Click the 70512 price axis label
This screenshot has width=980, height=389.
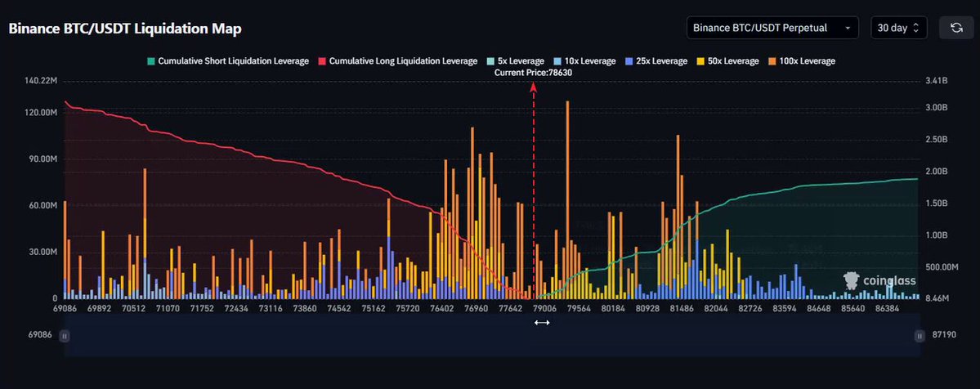point(134,309)
